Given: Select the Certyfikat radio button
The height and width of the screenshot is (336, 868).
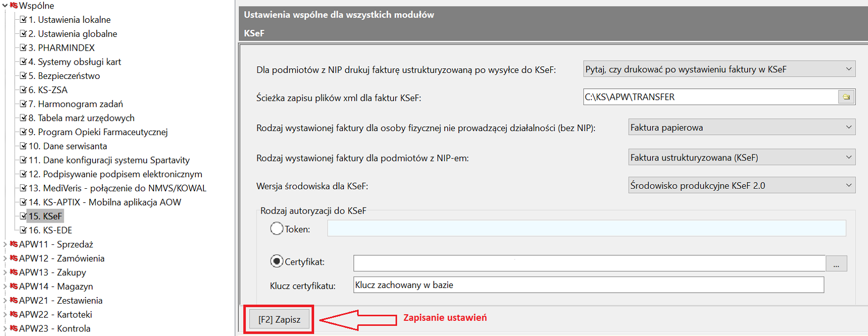Looking at the screenshot, I should click(x=277, y=262).
